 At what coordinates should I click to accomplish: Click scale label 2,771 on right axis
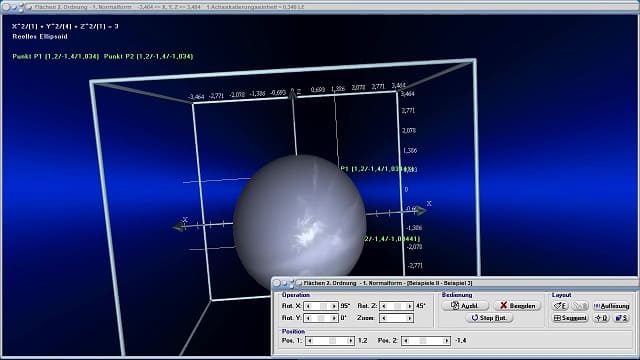click(408, 111)
